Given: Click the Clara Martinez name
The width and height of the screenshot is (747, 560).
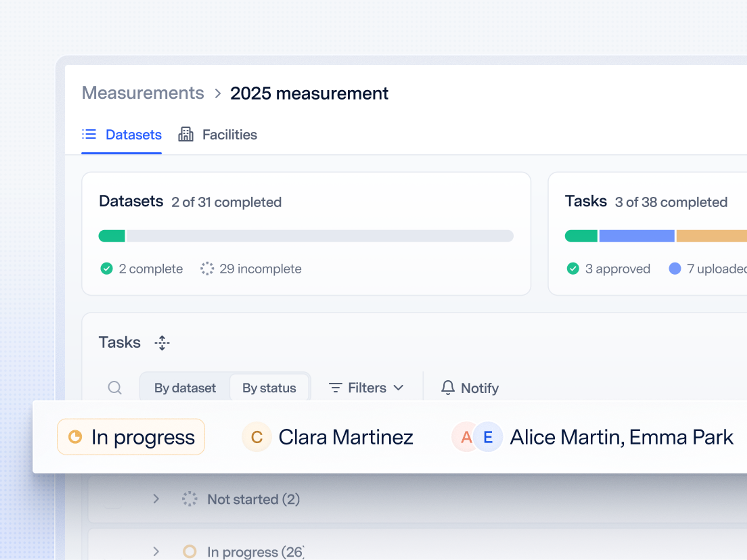Looking at the screenshot, I should click(x=346, y=437).
